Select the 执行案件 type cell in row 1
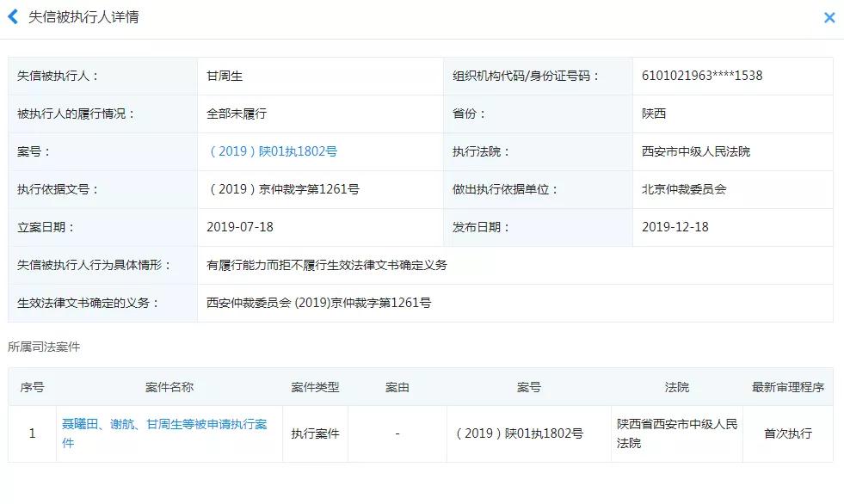The height and width of the screenshot is (504, 844). (315, 433)
